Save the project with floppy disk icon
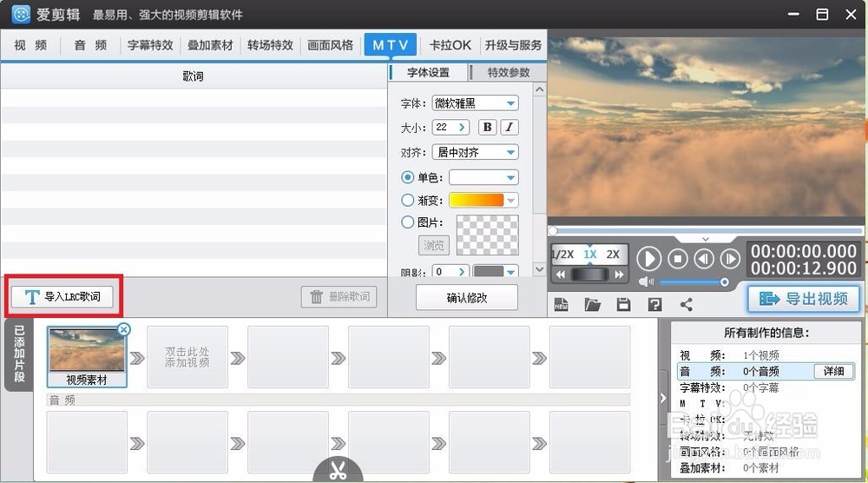 623,304
